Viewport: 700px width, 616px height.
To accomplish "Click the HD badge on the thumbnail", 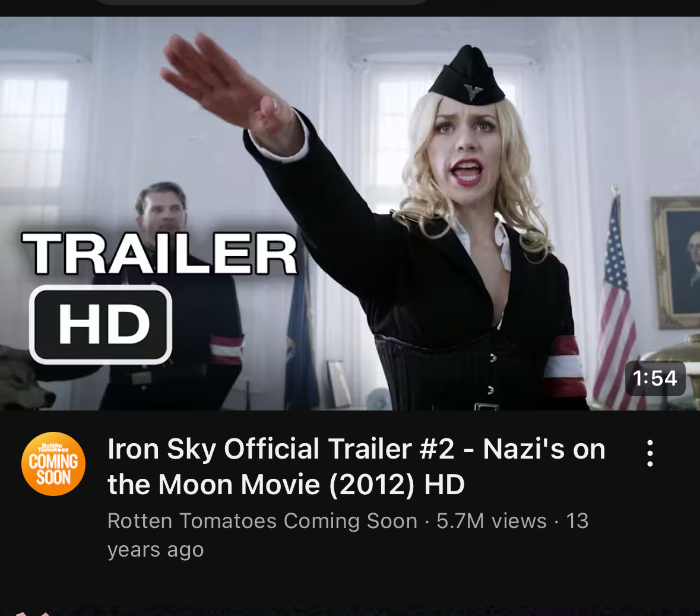I will pyautogui.click(x=100, y=324).
